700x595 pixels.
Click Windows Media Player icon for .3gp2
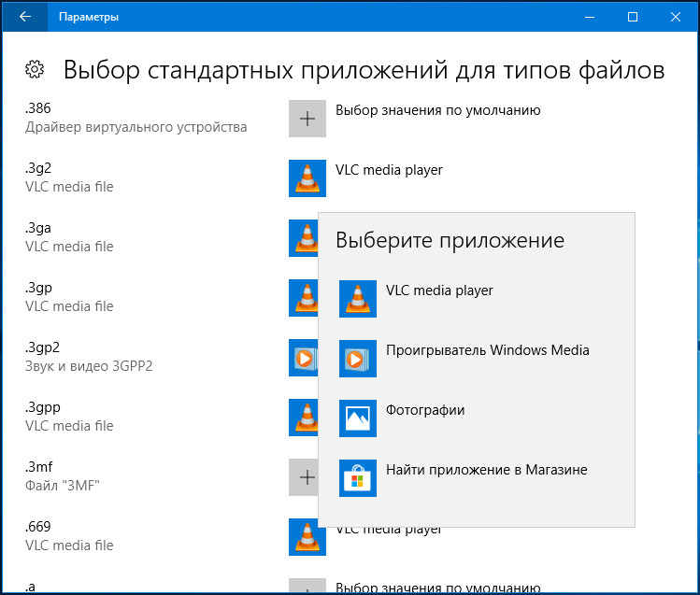pyautogui.click(x=304, y=358)
